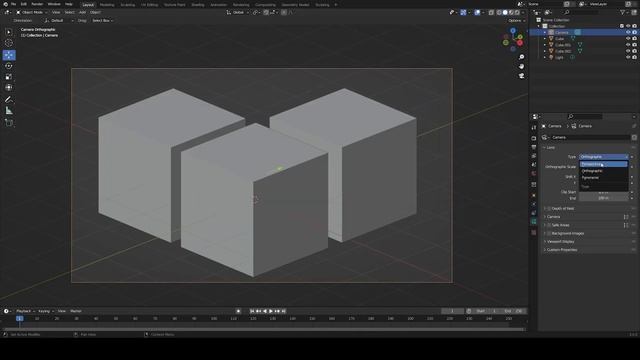The height and width of the screenshot is (360, 640).
Task: Choose Perspective in the lens type list
Action: tap(603, 164)
